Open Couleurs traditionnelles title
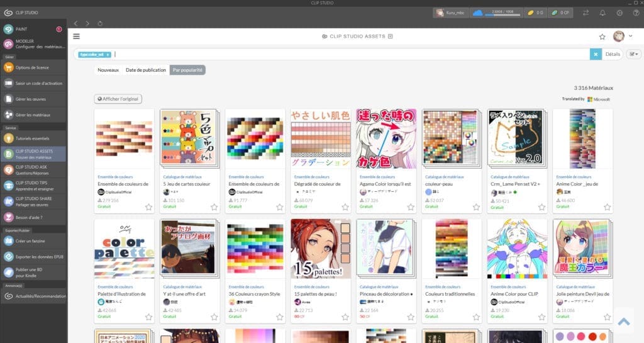Viewport: 644px width, 343px height. pos(450,294)
